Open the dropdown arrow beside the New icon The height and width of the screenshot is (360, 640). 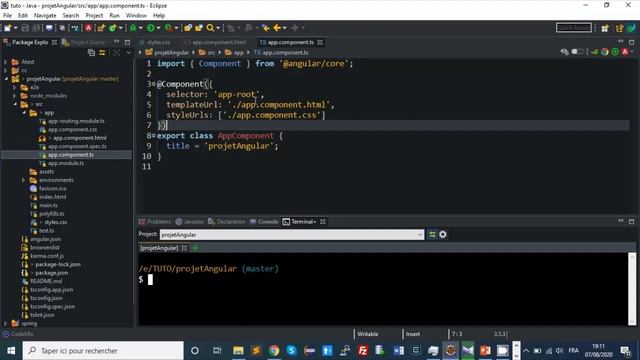point(16,28)
